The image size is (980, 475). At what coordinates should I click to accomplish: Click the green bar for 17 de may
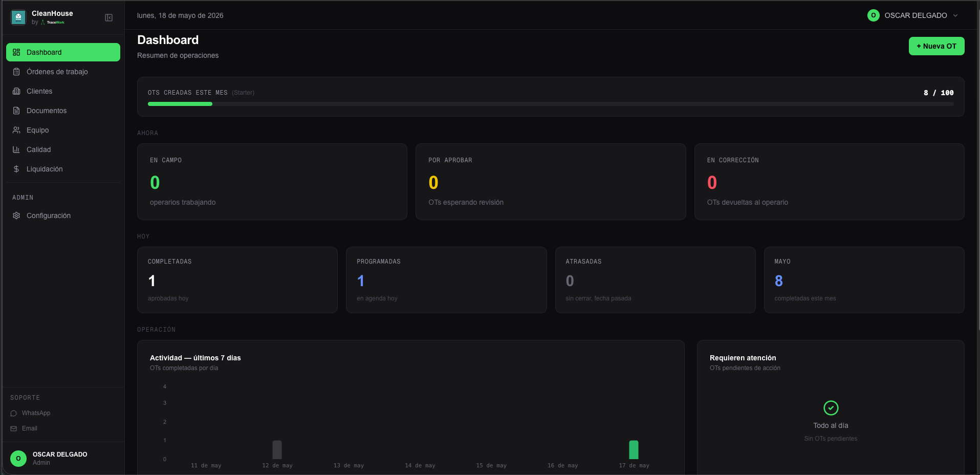(634, 450)
